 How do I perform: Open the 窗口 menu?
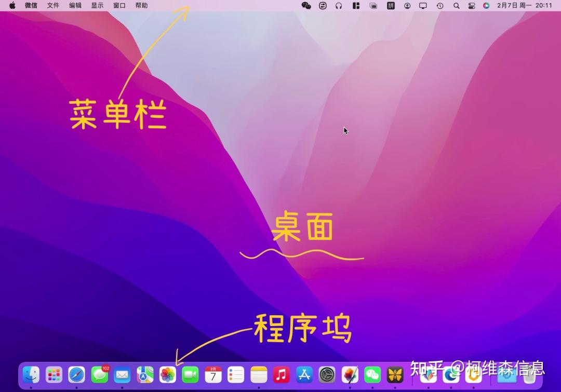click(x=119, y=5)
